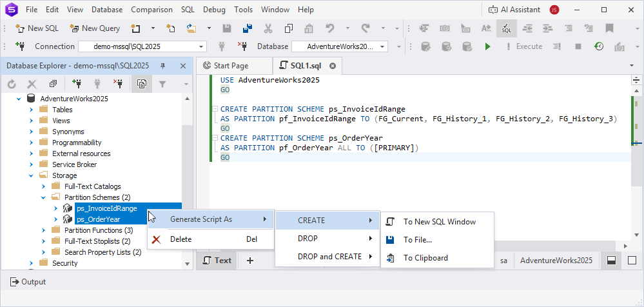The height and width of the screenshot is (307, 644).
Task: Collapse the Storage folder
Action: coord(31,175)
